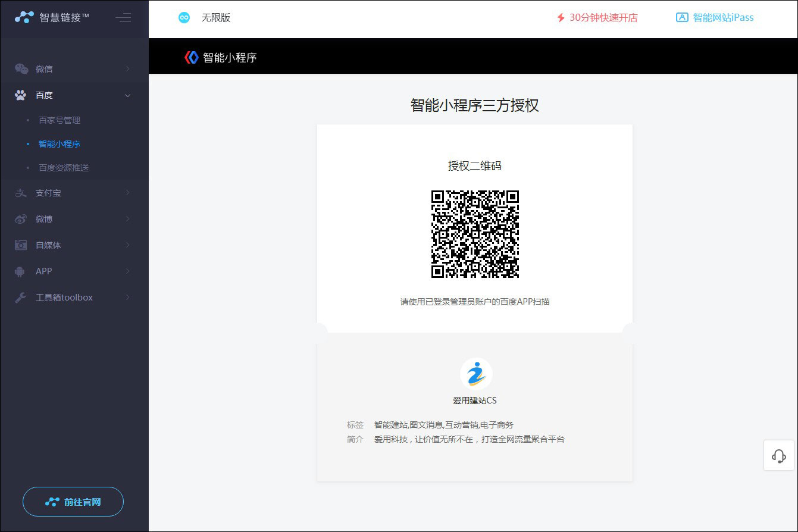Open the 工具箱toolbox menu item
This screenshot has width=798, height=532.
coord(74,298)
